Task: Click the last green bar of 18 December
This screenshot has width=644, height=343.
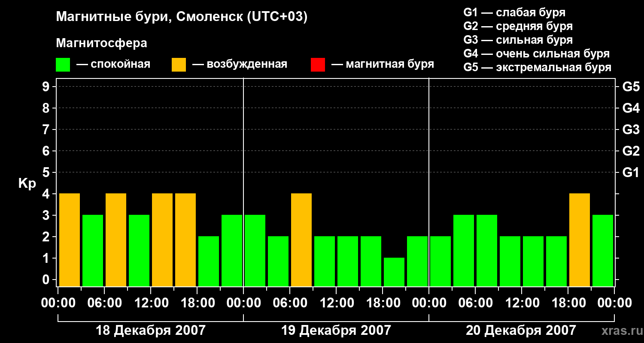Action: (232, 250)
